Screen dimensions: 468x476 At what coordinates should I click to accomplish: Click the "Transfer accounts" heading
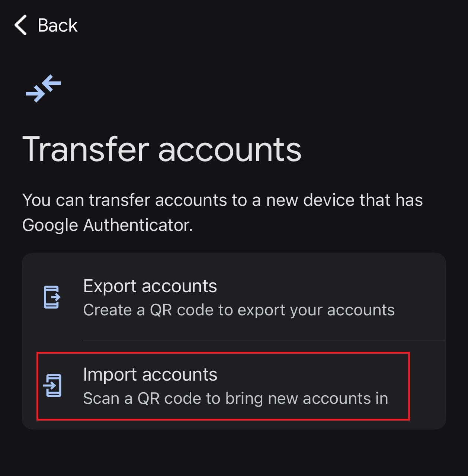(x=162, y=149)
